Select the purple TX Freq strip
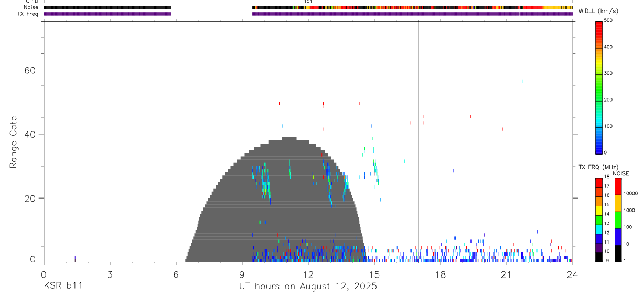Screen dimensions: 644x297 click(x=308, y=14)
